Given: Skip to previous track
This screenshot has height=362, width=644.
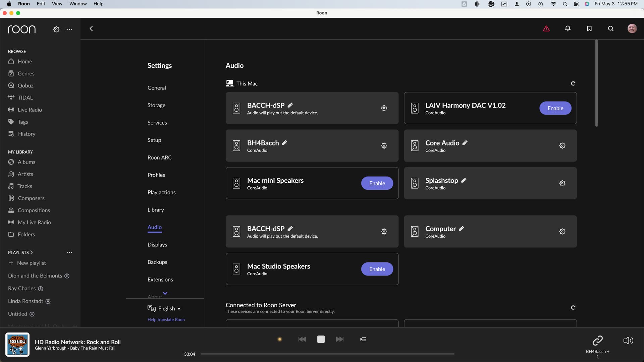Looking at the screenshot, I should click(302, 339).
